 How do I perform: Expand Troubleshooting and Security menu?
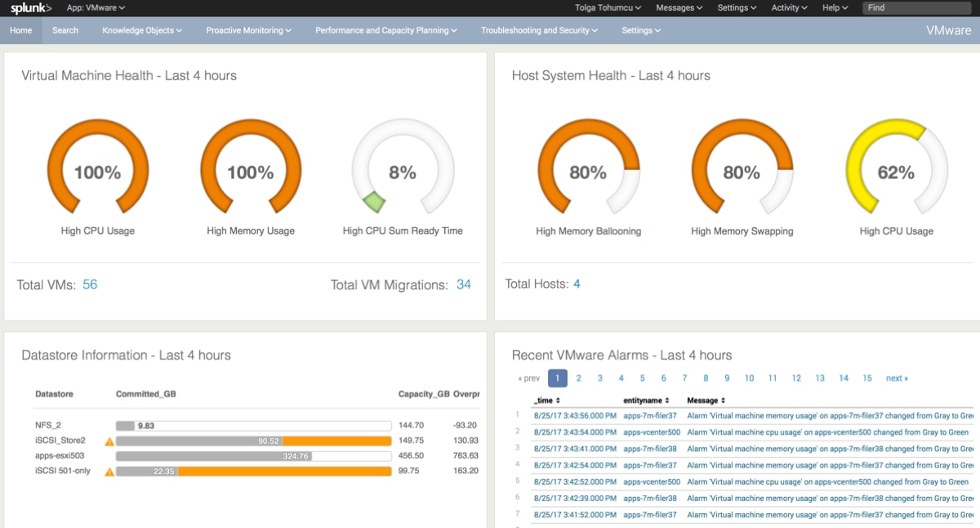click(x=540, y=30)
